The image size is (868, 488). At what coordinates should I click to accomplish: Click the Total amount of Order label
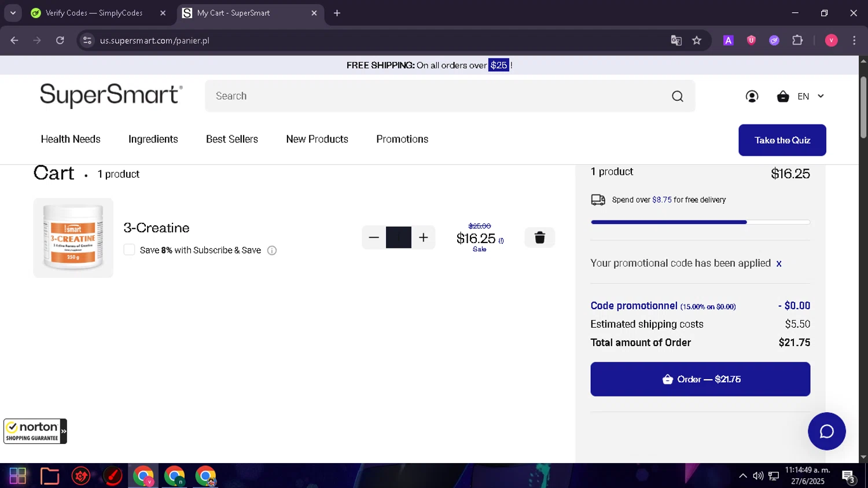(x=641, y=343)
